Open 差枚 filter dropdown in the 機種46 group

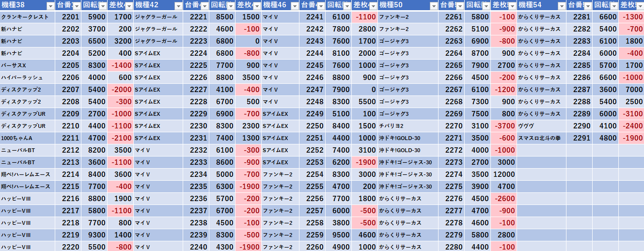[x=373, y=6]
